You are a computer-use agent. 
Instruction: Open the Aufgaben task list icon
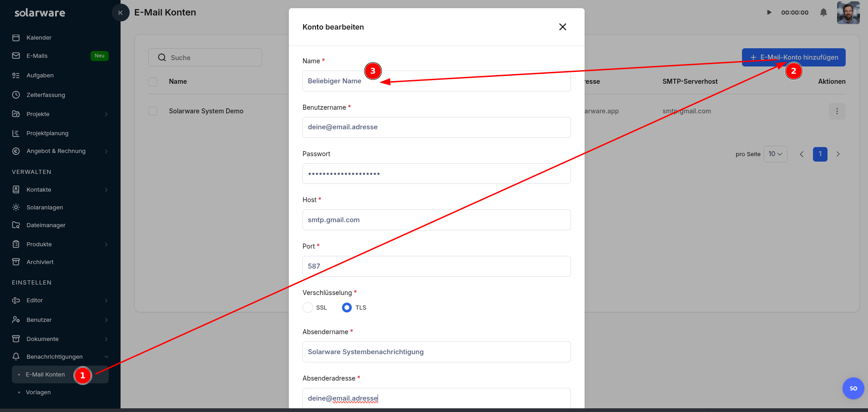point(16,75)
